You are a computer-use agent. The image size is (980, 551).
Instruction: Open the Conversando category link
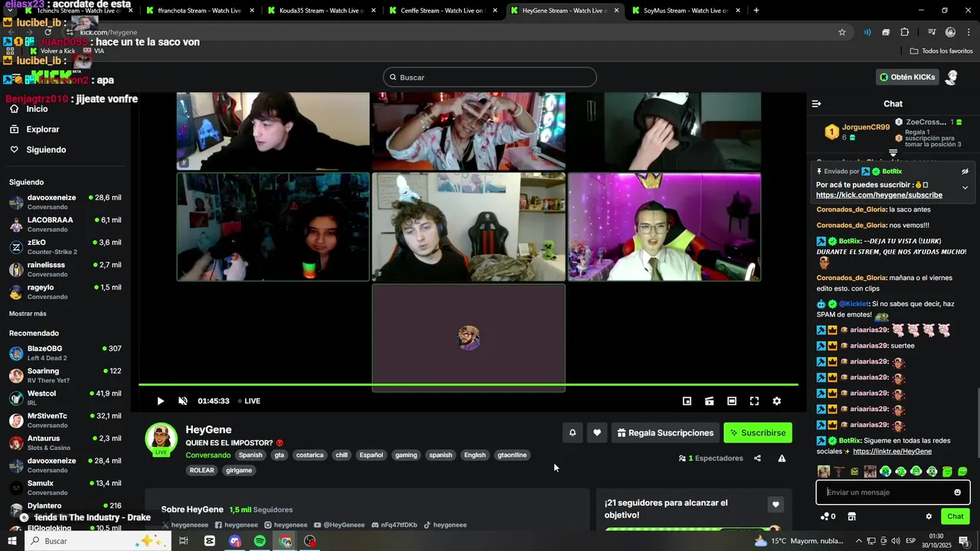tap(207, 455)
